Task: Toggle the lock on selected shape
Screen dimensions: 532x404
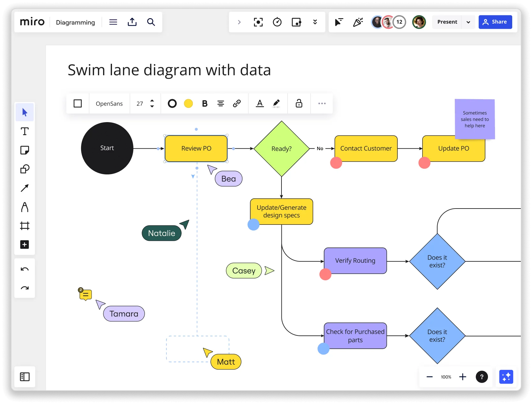Action: (299, 103)
